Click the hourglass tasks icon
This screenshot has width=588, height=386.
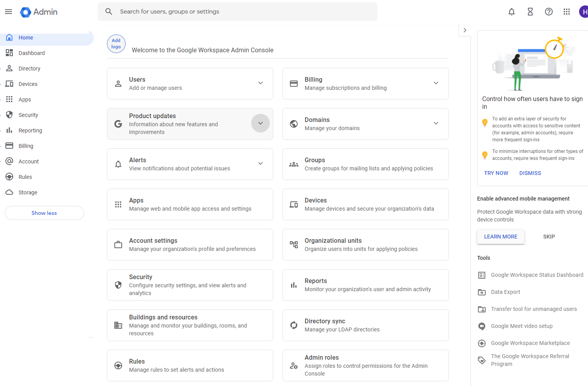(530, 12)
